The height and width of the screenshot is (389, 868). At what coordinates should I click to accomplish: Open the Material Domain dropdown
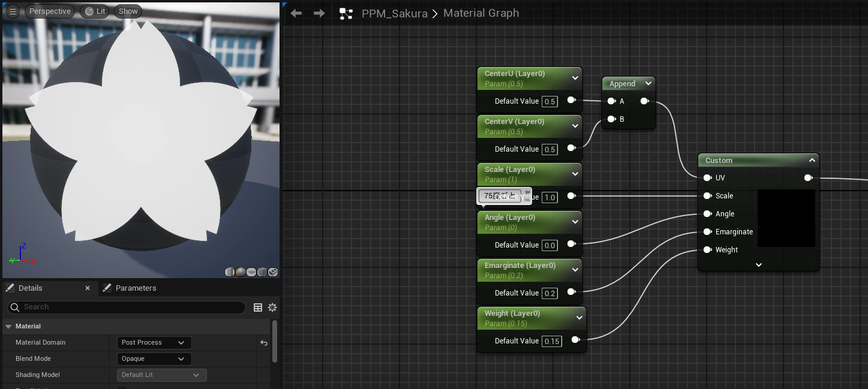click(154, 342)
